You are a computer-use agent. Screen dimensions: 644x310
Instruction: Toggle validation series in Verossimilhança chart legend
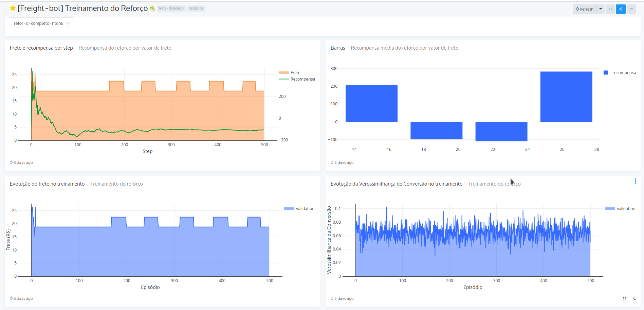pyautogui.click(x=620, y=209)
